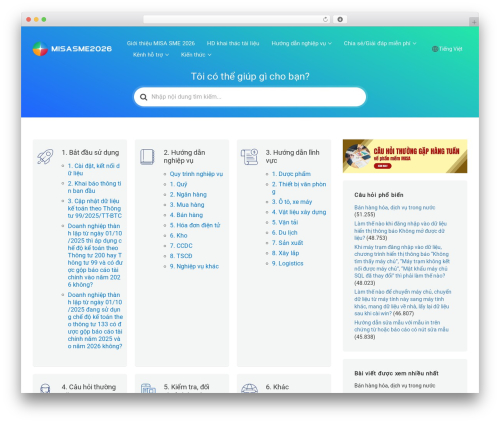Expand the Kênh hỗ trợ menu
The width and height of the screenshot is (500, 423).
click(x=151, y=55)
